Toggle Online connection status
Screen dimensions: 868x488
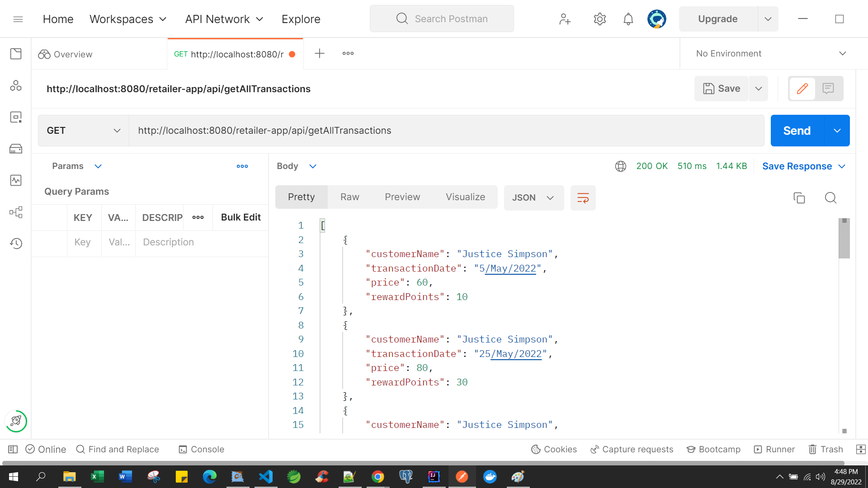point(45,449)
